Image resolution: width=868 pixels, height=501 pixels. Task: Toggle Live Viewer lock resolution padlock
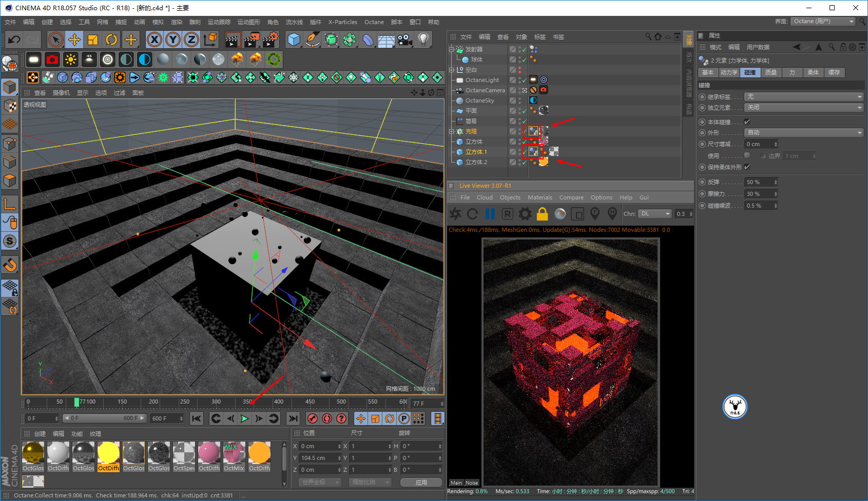(x=543, y=214)
